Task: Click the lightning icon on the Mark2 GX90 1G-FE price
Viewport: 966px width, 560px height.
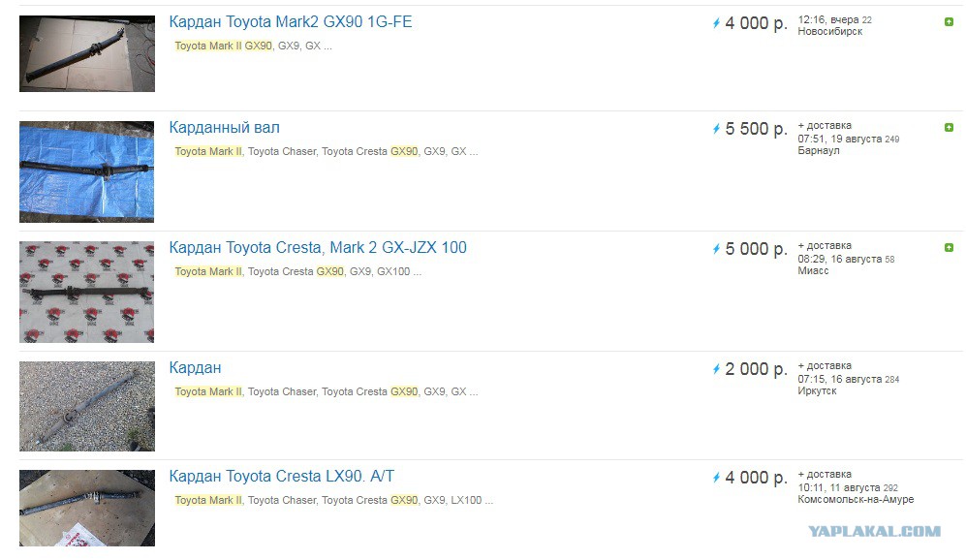Action: (x=716, y=23)
